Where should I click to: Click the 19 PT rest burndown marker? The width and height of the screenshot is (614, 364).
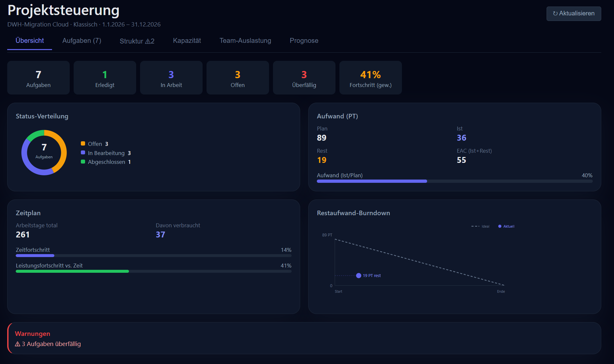coord(359,276)
